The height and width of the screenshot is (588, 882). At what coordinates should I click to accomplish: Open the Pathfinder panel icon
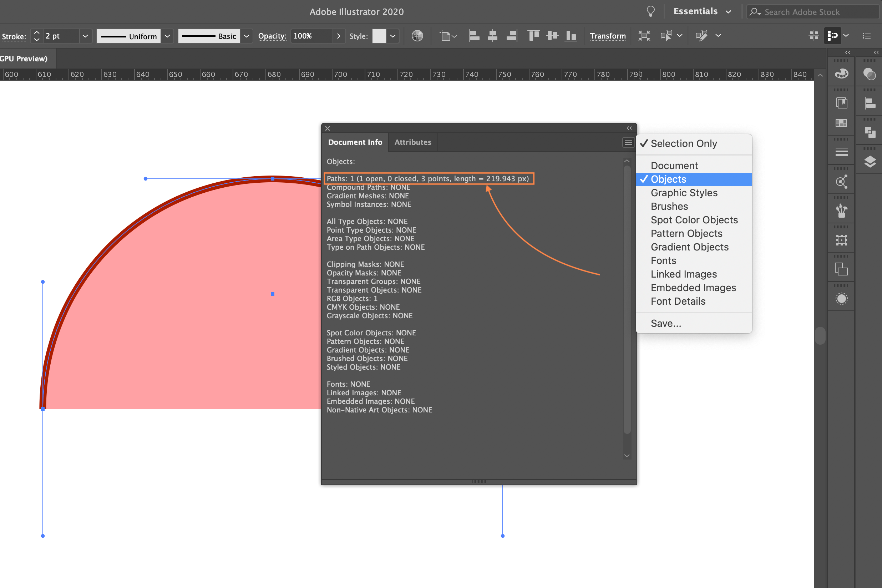pos(870,132)
